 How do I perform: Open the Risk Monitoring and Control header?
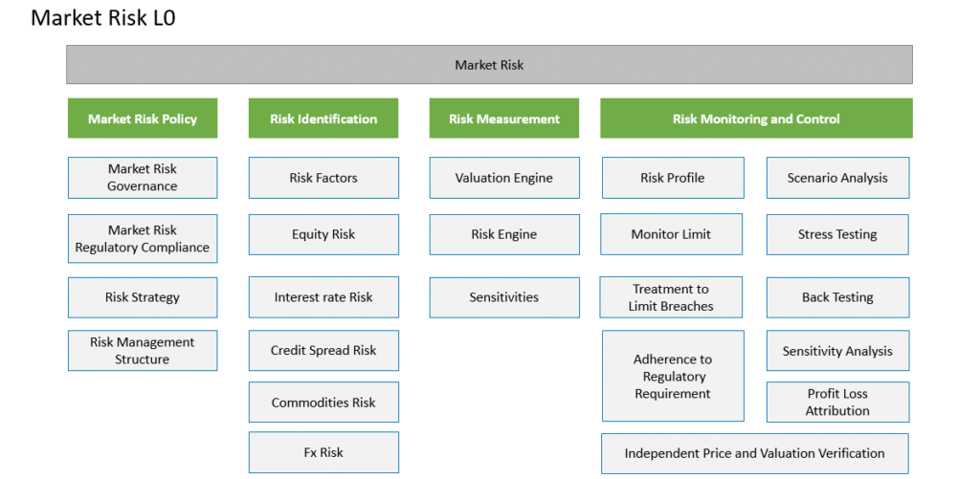756,118
